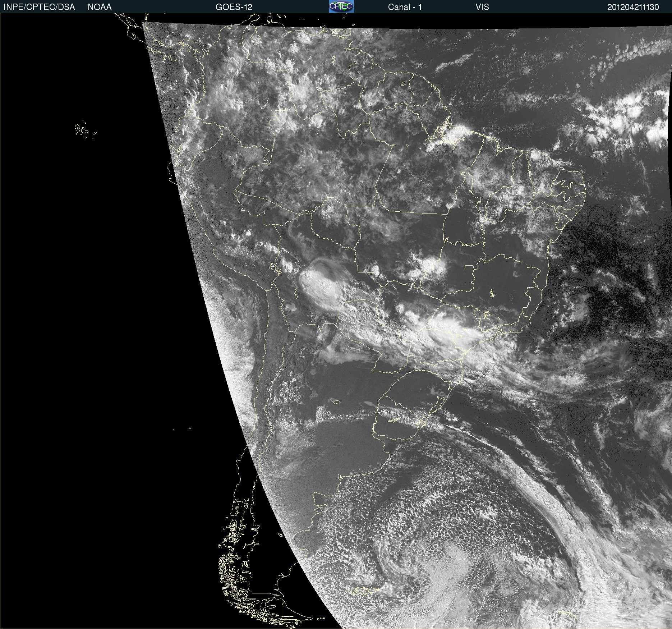Click the CPTEC logo in the header

341,6
